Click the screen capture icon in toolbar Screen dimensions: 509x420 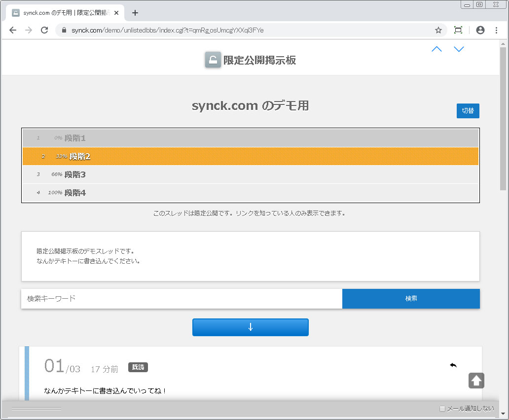click(x=458, y=30)
